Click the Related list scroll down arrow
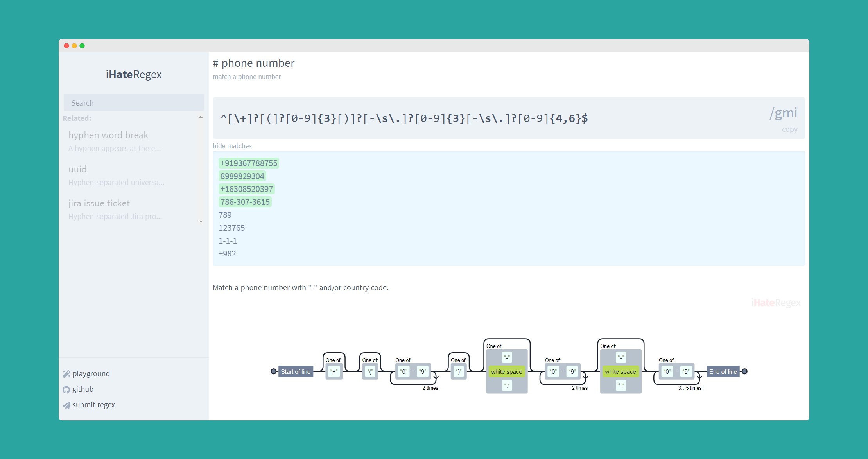 (201, 221)
